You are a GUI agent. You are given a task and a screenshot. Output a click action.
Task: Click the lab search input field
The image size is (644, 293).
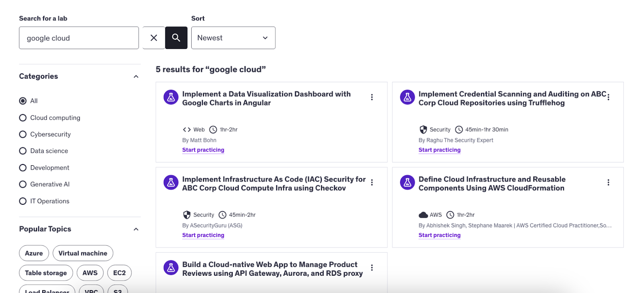[x=79, y=38]
